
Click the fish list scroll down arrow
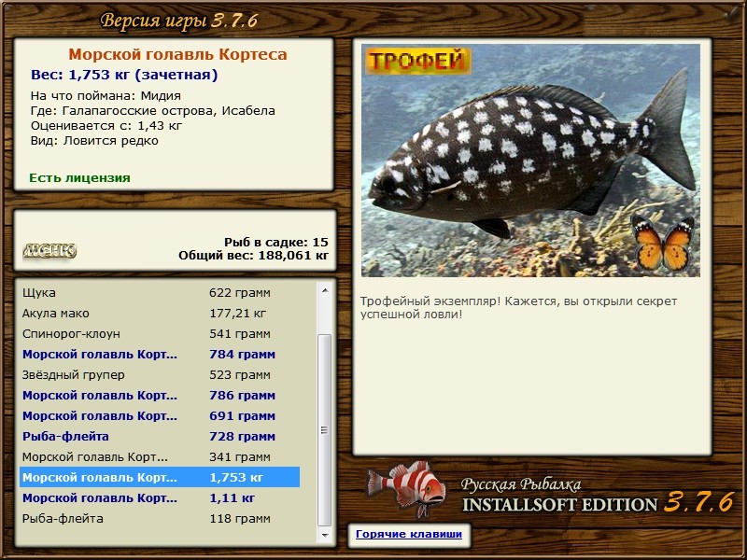coord(325,535)
